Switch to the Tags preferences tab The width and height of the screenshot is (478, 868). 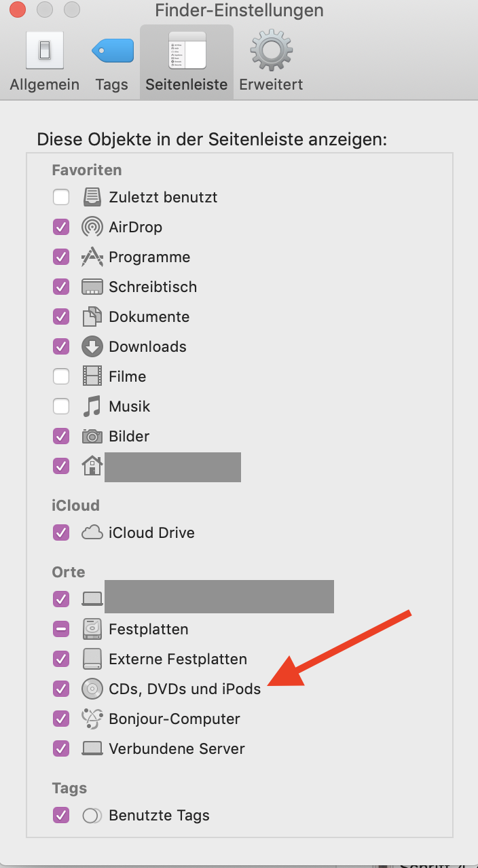click(x=112, y=62)
